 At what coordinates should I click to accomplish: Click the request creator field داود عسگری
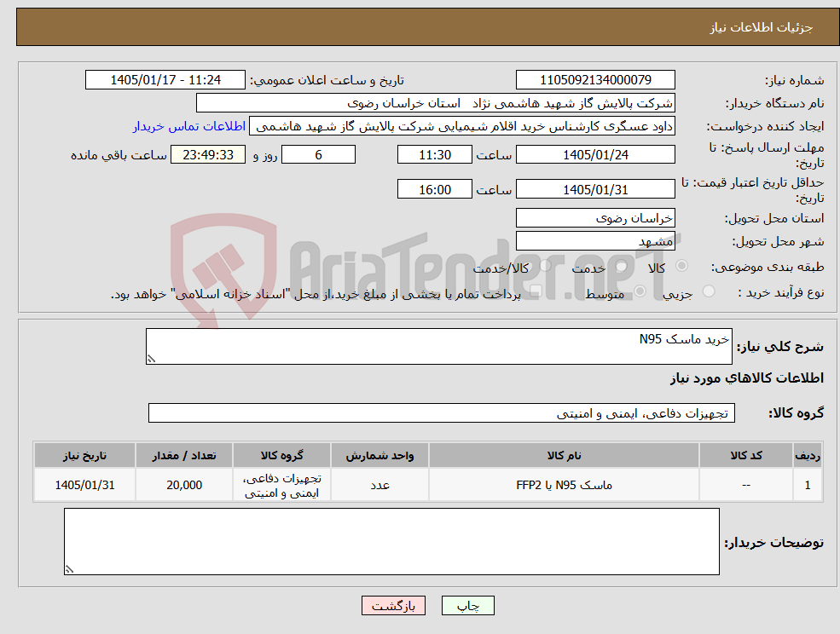(x=462, y=126)
